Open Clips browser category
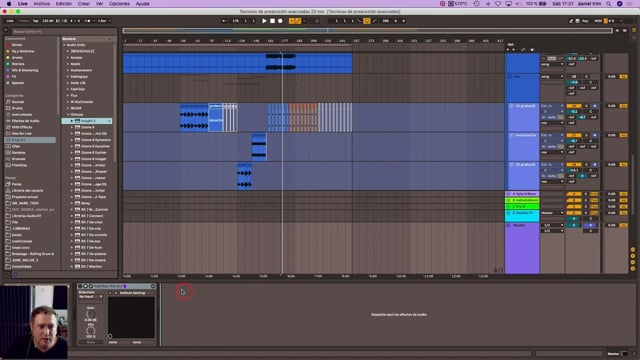 tap(16, 146)
